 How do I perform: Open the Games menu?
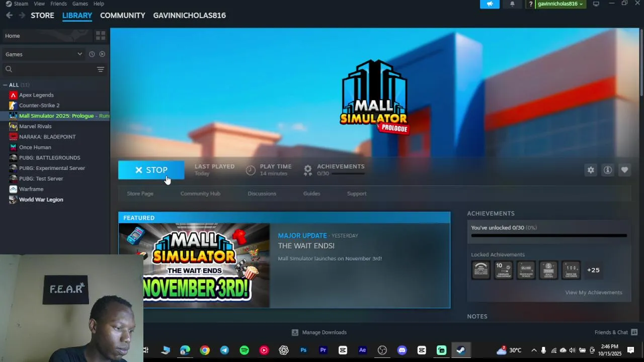point(80,4)
